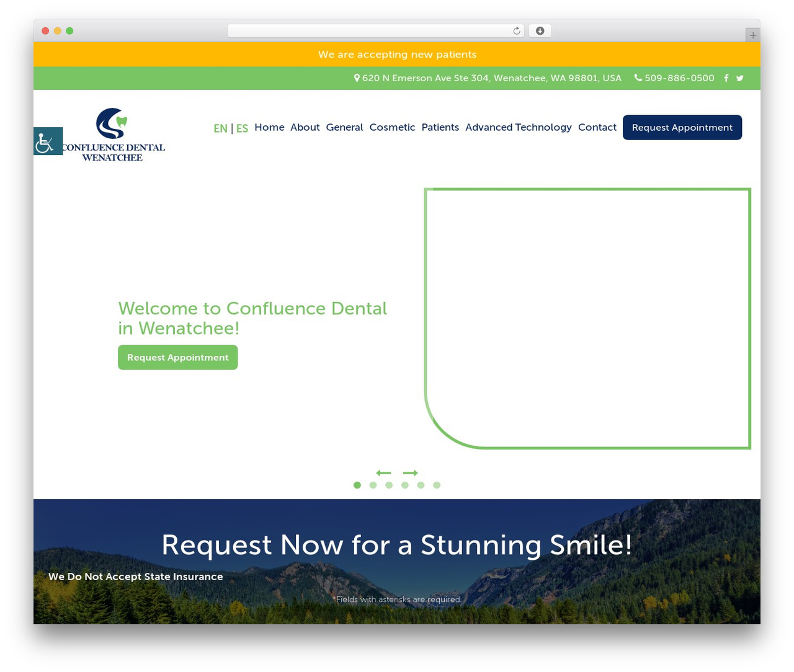
Task: Click the Confluence Dental Wenatchee logo
Action: point(114,135)
